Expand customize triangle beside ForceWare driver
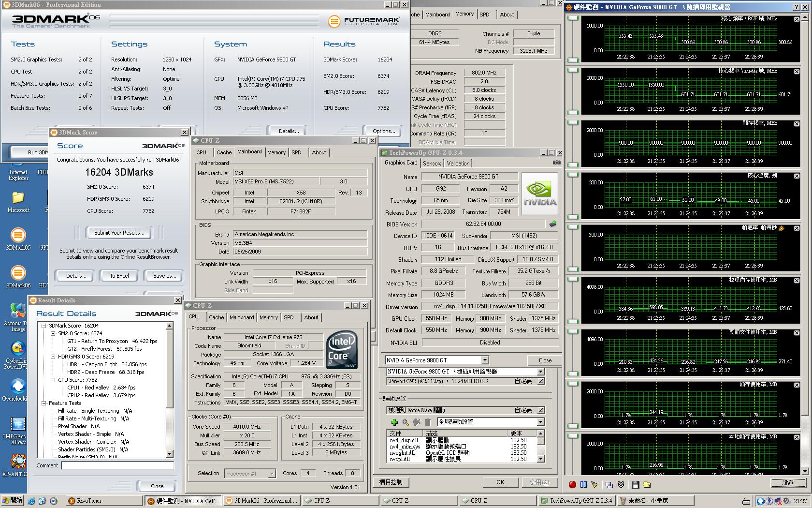This screenshot has width=812, height=508. click(540, 410)
